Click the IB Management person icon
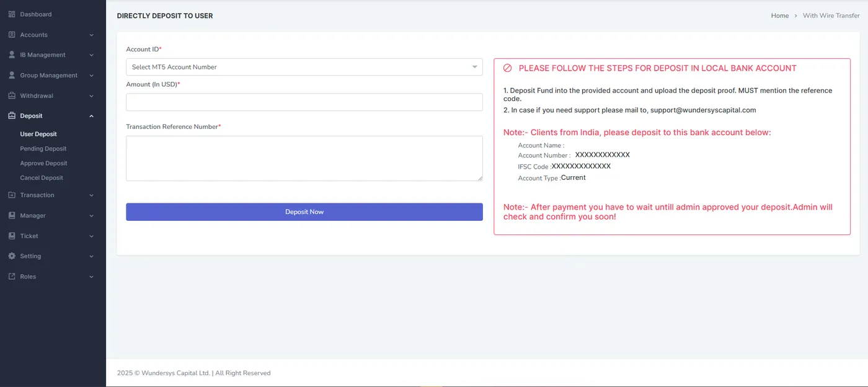Viewport: 868px width, 387px height. tap(12, 55)
